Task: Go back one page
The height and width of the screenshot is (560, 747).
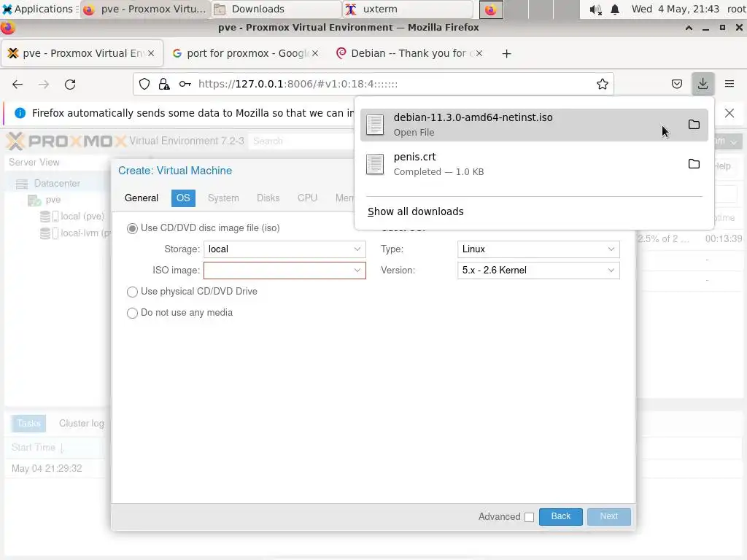Action: 18,85
